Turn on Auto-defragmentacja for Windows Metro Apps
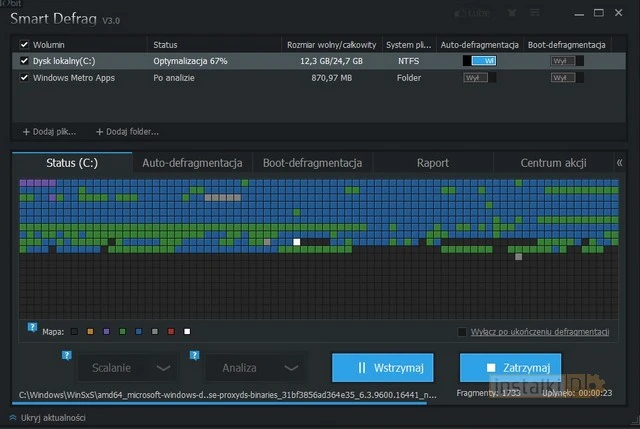 click(480, 78)
